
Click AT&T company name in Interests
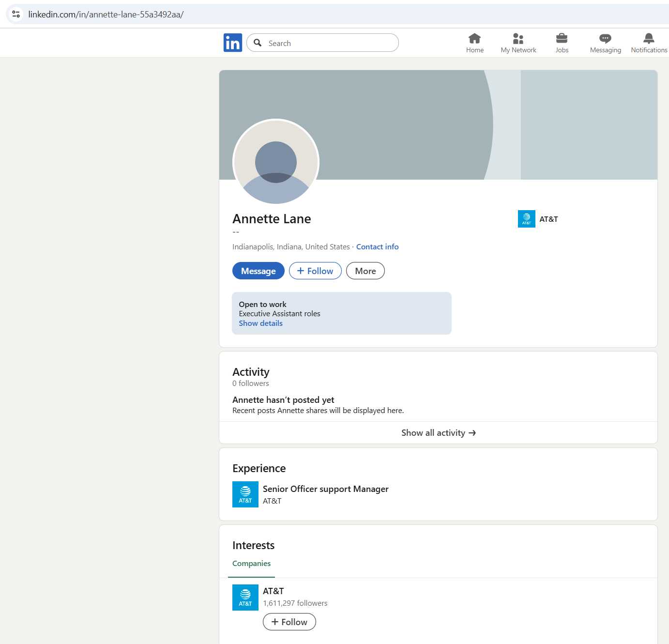click(x=274, y=591)
